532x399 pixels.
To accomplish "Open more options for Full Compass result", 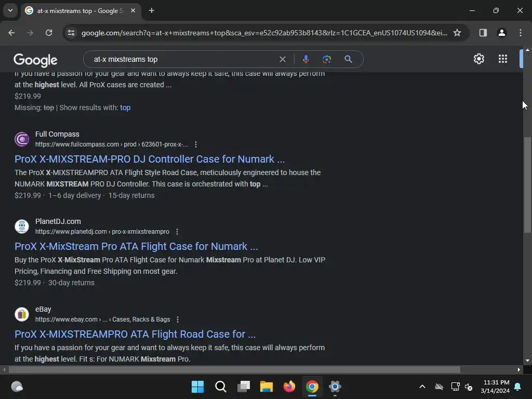I will click(196, 144).
